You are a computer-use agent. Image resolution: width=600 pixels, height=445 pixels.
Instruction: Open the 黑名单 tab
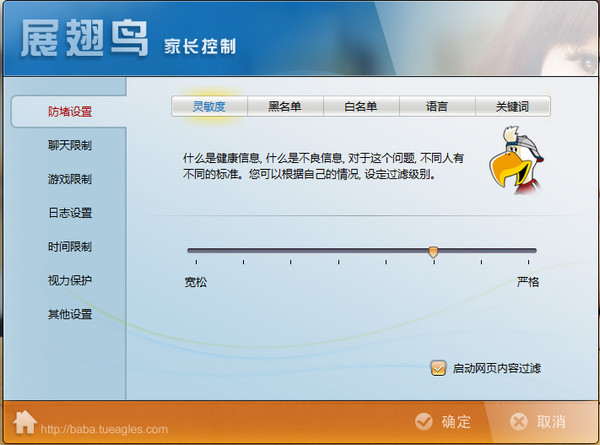285,106
